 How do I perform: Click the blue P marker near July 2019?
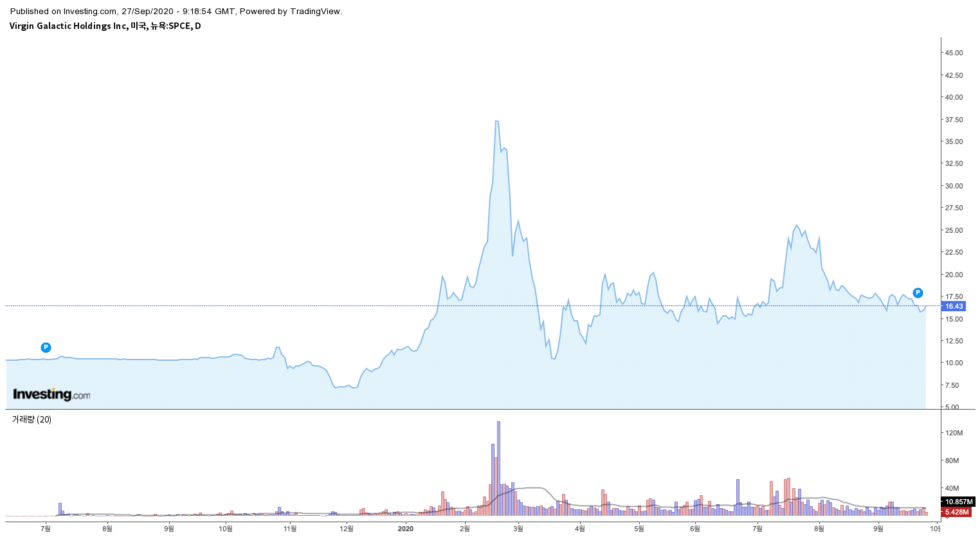46,347
